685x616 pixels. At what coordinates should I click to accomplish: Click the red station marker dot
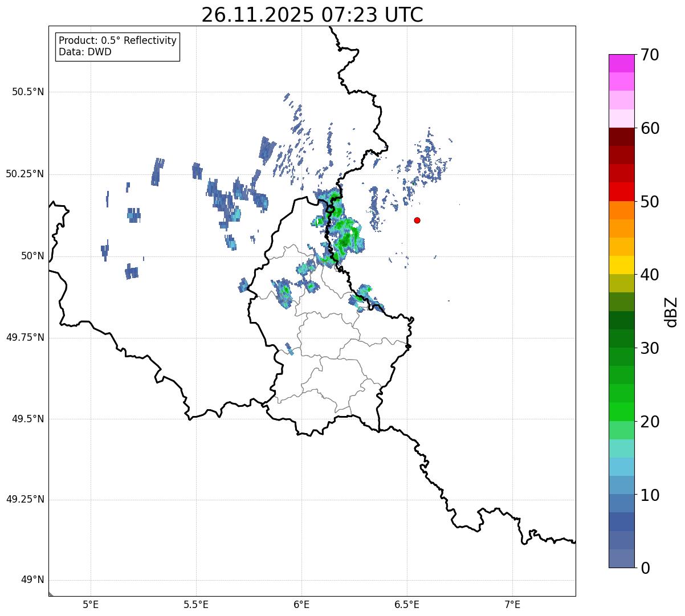pyautogui.click(x=417, y=220)
